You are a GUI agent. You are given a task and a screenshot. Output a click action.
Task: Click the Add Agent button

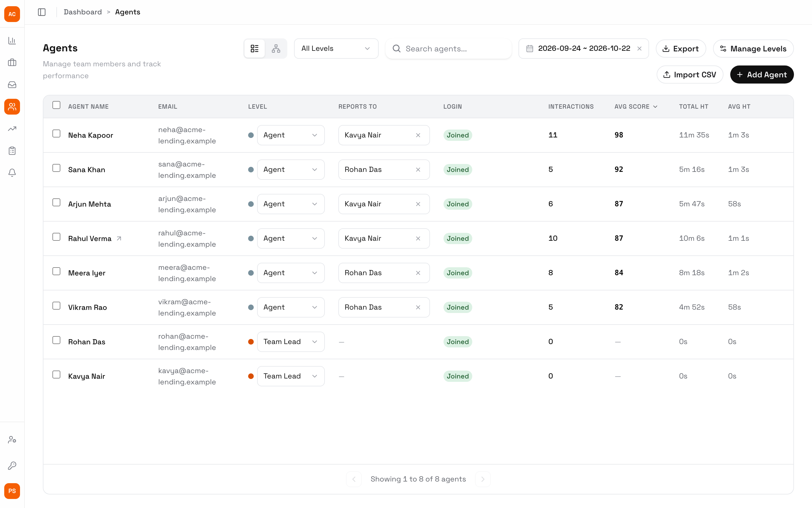click(x=762, y=75)
